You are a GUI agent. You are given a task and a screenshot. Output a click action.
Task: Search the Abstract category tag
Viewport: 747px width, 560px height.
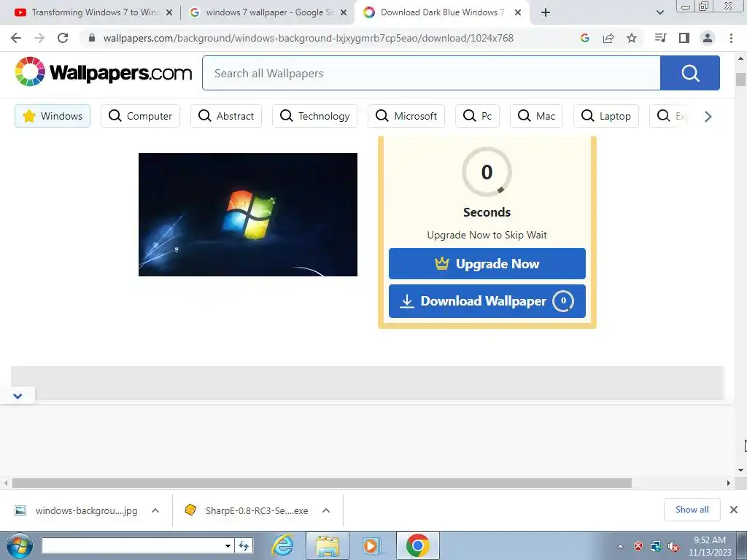coord(226,116)
